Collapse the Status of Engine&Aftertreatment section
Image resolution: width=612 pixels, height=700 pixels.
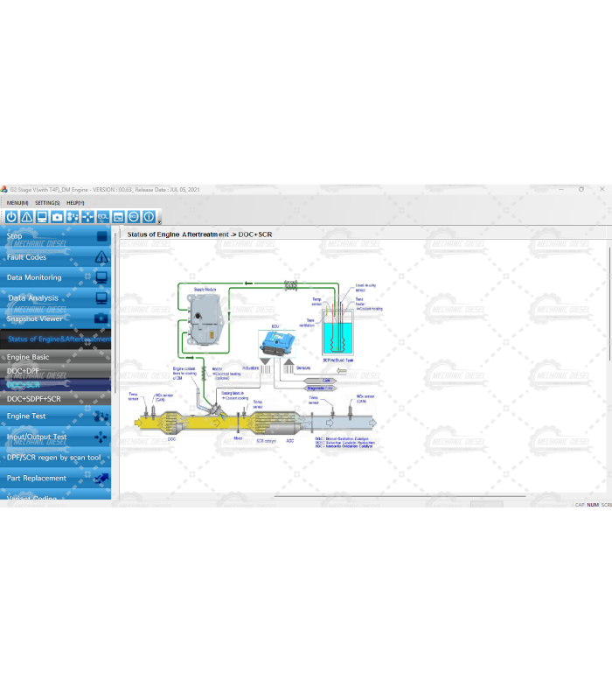click(56, 339)
